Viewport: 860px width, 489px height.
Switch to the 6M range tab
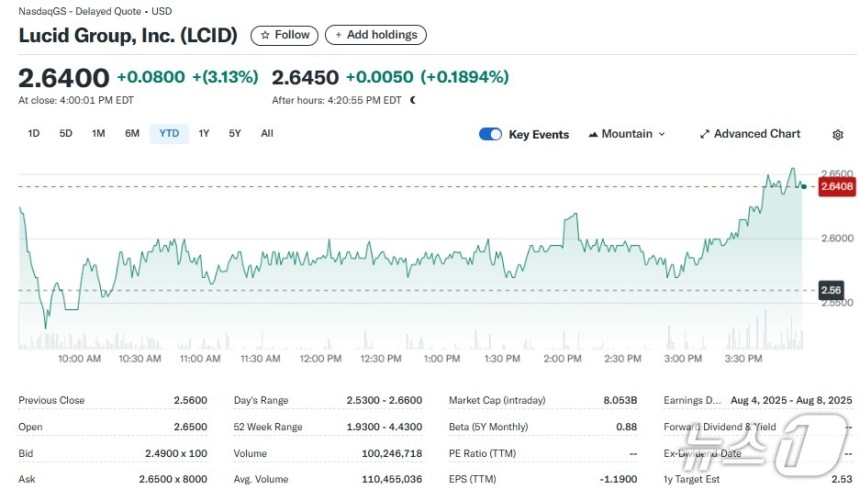coord(132,133)
